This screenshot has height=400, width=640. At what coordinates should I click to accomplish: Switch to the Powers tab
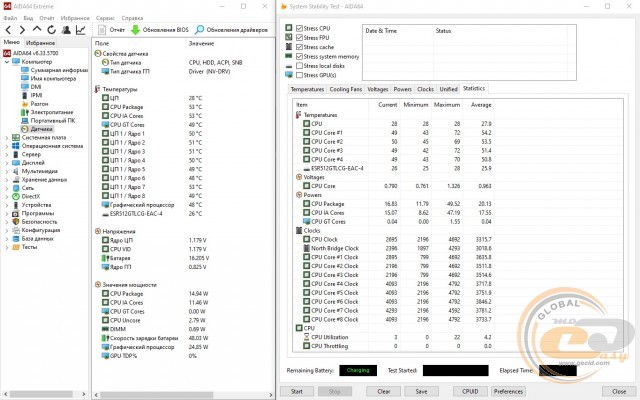click(x=402, y=89)
